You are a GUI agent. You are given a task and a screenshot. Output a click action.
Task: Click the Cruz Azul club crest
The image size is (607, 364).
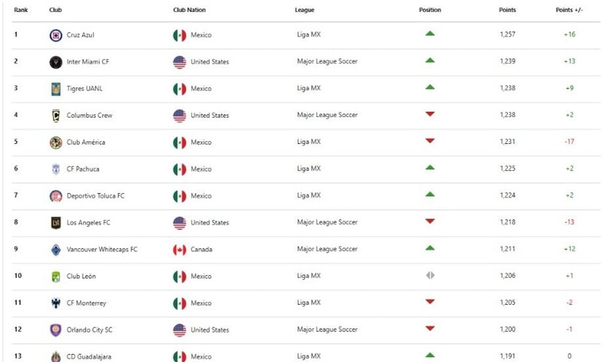click(56, 35)
